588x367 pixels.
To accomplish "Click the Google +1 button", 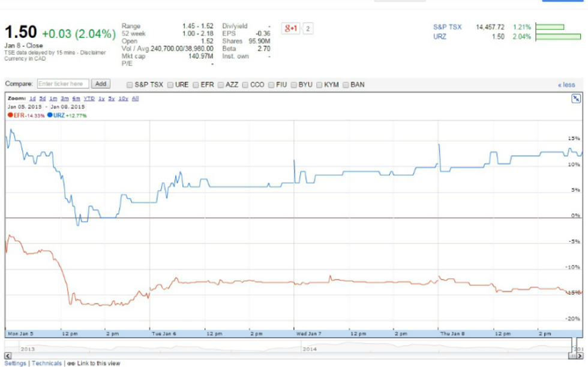I will point(290,28).
